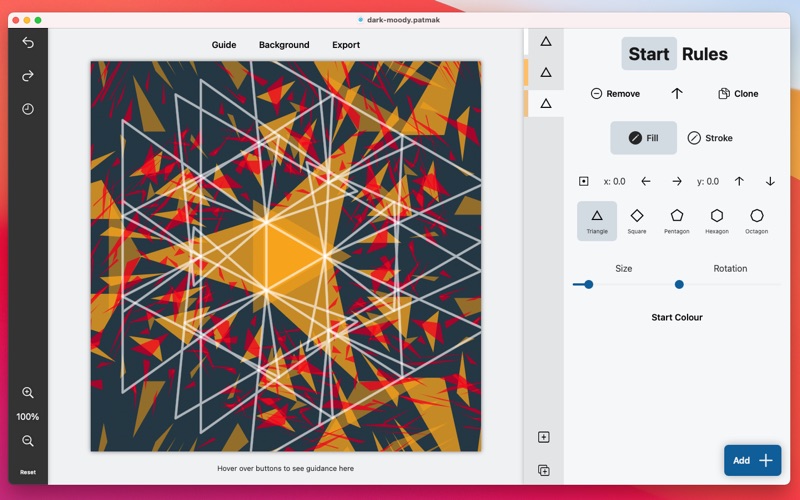Select Stroke mode
Viewport: 800px width, 500px height.
coord(710,138)
